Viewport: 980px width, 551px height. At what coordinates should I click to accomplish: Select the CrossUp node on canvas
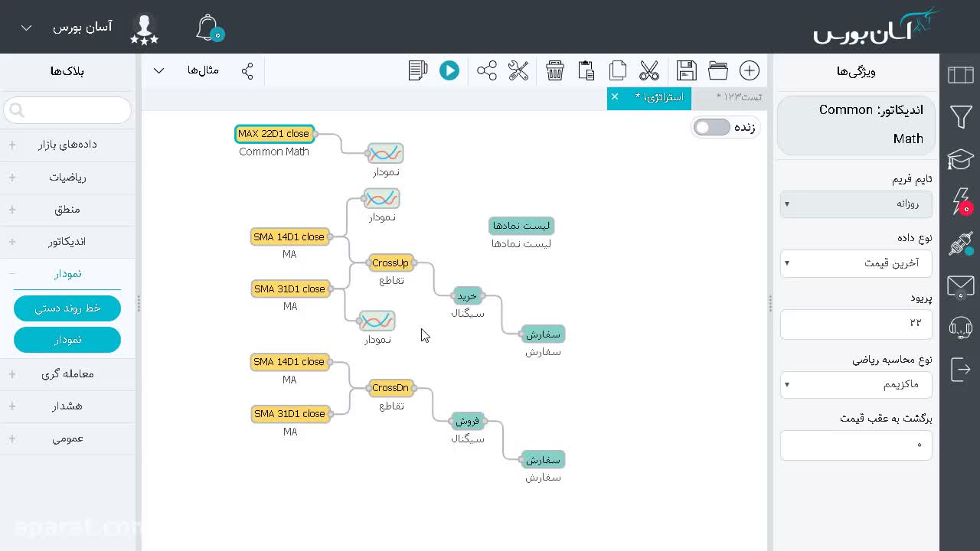(x=390, y=262)
